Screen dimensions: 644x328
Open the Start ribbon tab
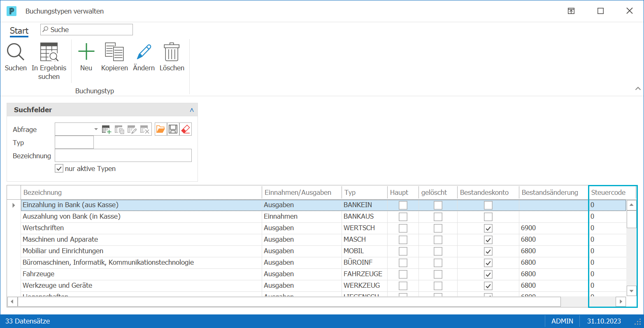(19, 31)
